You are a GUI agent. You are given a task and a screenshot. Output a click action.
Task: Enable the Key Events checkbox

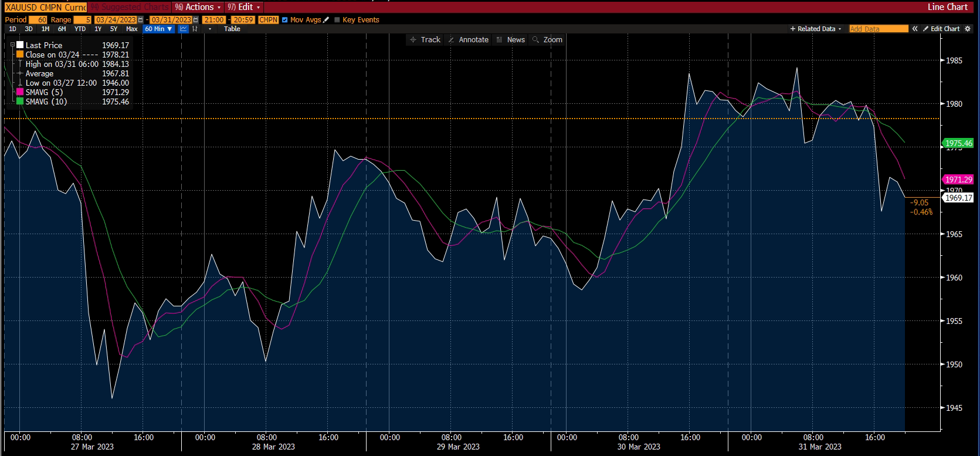[337, 20]
